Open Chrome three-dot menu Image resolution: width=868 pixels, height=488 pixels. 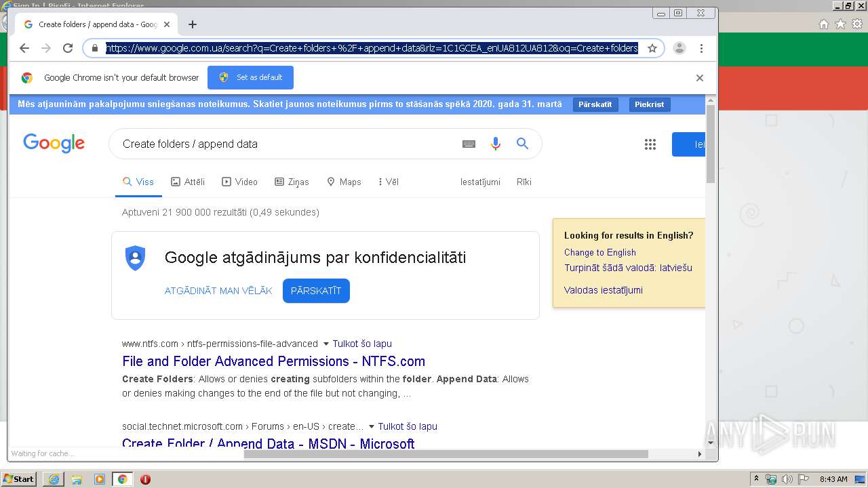pos(701,48)
